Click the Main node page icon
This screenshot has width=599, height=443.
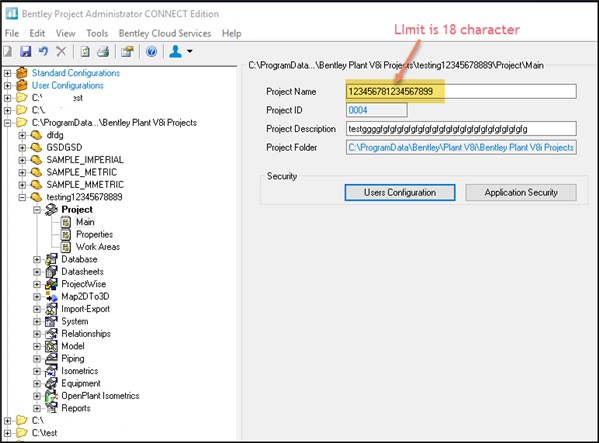click(x=66, y=222)
